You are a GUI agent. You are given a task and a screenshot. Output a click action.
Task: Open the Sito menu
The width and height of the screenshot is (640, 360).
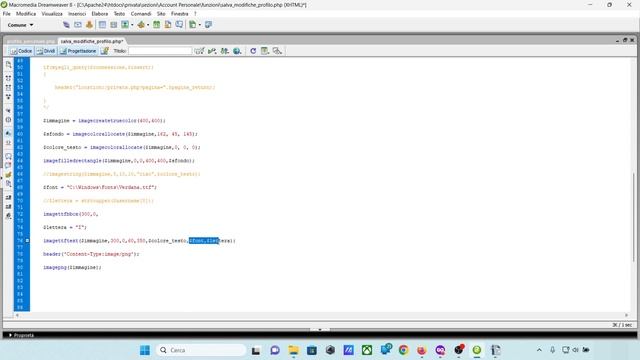pyautogui.click(x=161, y=13)
